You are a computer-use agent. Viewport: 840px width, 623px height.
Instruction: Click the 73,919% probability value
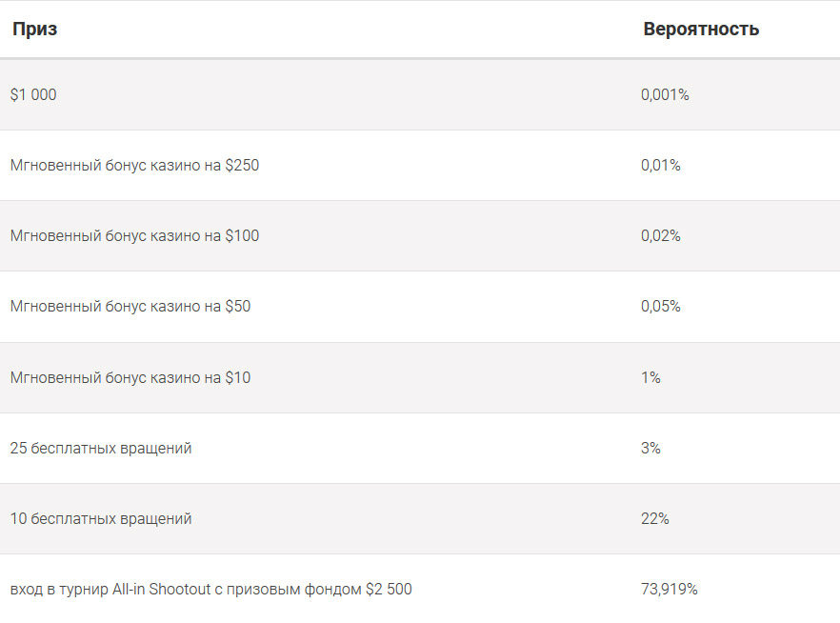click(670, 590)
